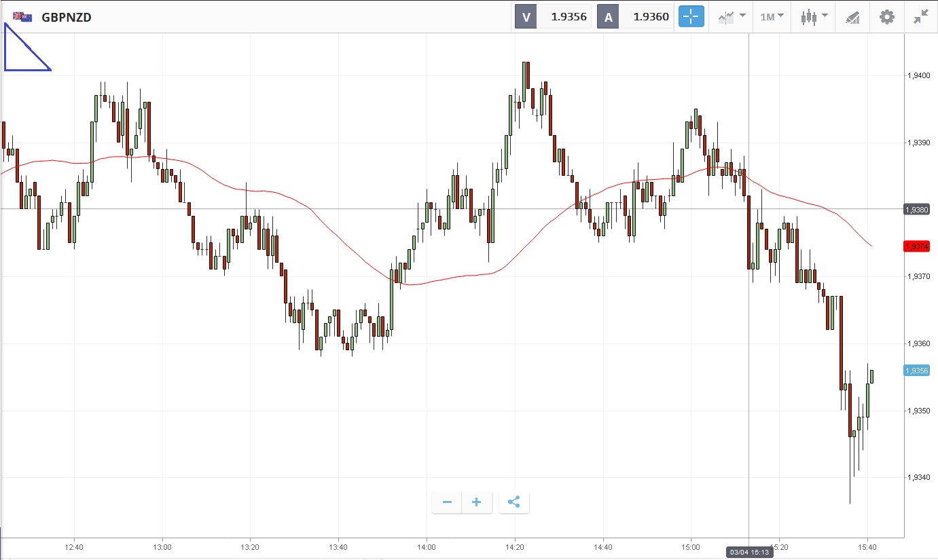Click the 1,9350 price axis label
Screen dimensions: 938x560
(918, 411)
